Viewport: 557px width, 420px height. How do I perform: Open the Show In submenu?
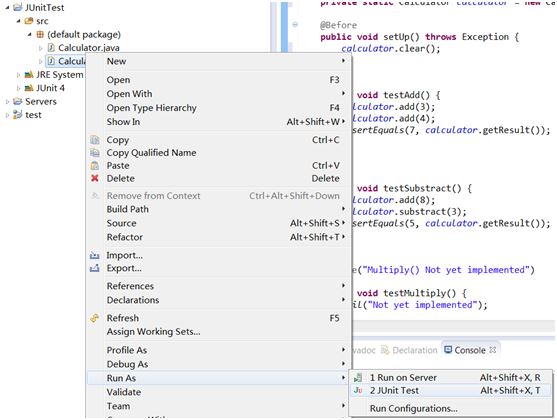pyautogui.click(x=218, y=122)
